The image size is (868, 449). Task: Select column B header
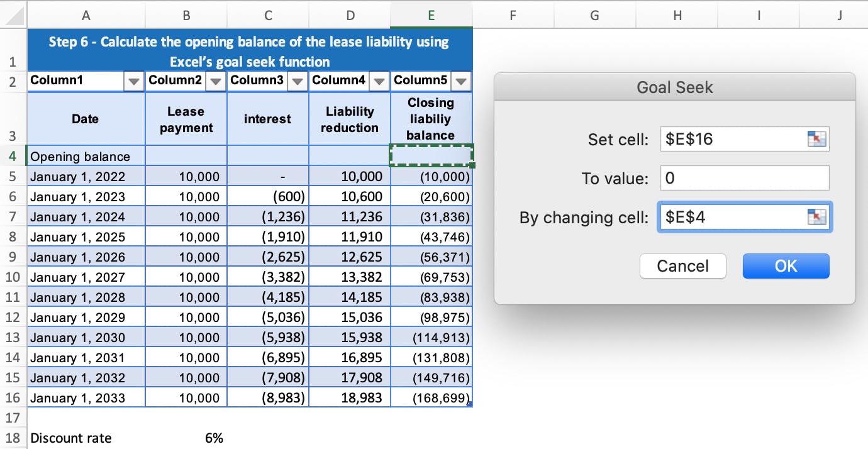(186, 16)
